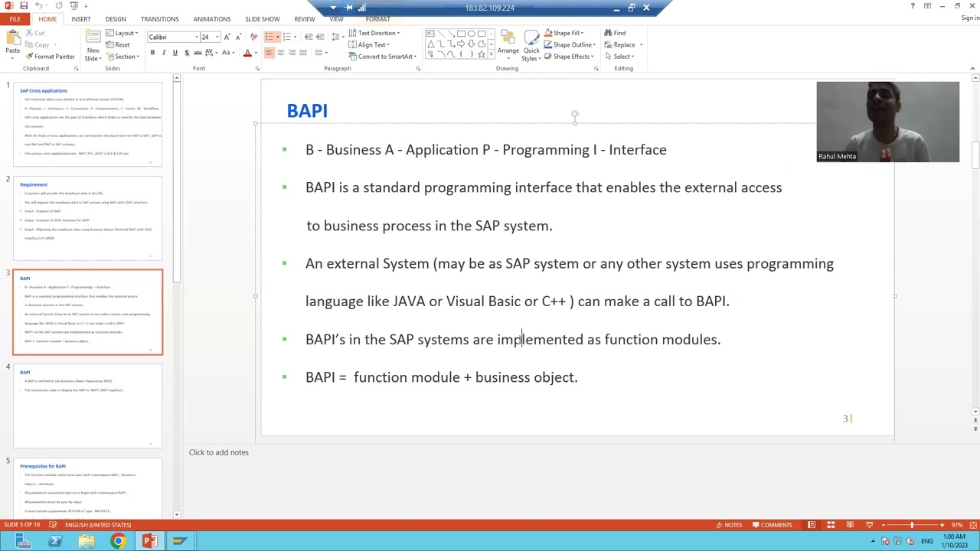Start the Slide Show from status bar icon
Image resolution: width=980 pixels, height=551 pixels.
pyautogui.click(x=869, y=525)
